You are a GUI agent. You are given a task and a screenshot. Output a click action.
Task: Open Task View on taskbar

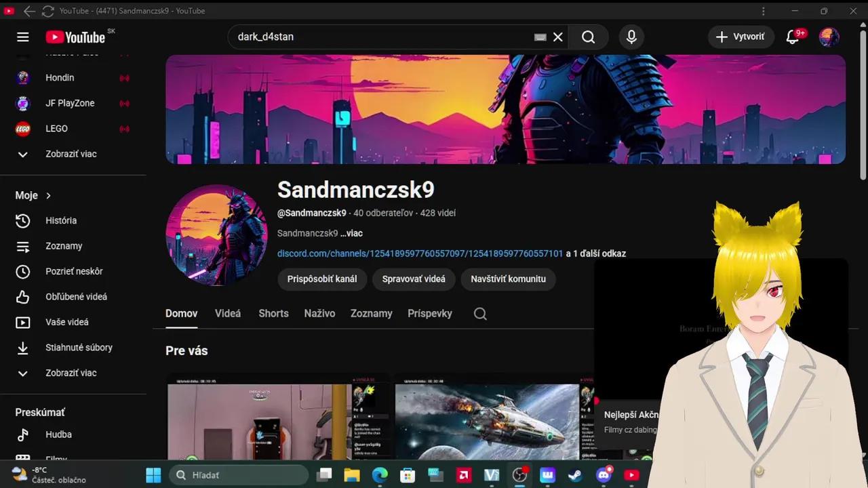[325, 475]
